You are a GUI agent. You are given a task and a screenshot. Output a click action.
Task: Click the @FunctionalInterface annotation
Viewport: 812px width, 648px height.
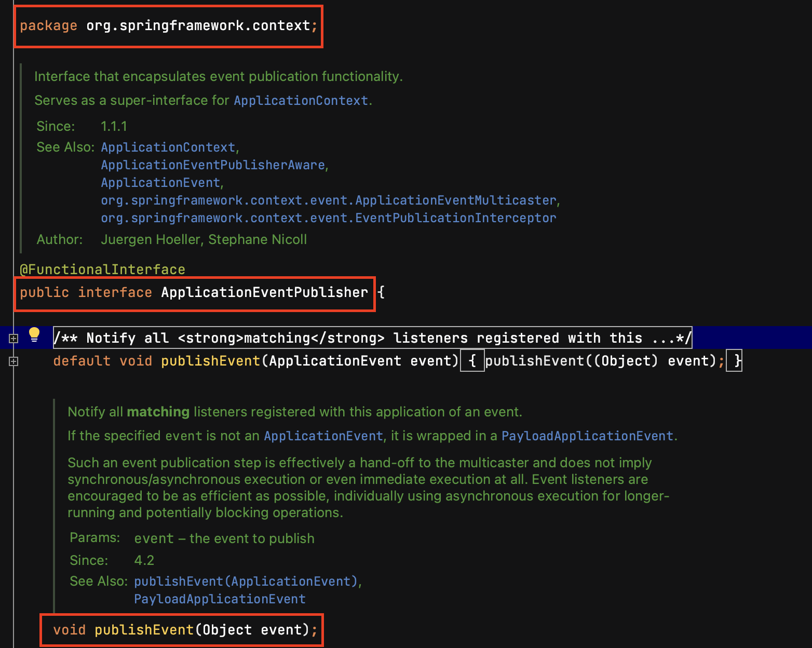pos(102,269)
